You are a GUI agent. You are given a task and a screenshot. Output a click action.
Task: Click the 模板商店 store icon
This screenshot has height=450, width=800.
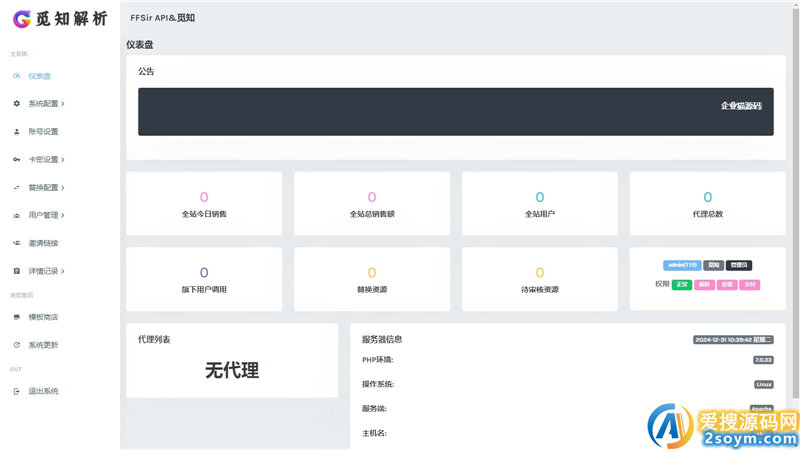[16, 317]
